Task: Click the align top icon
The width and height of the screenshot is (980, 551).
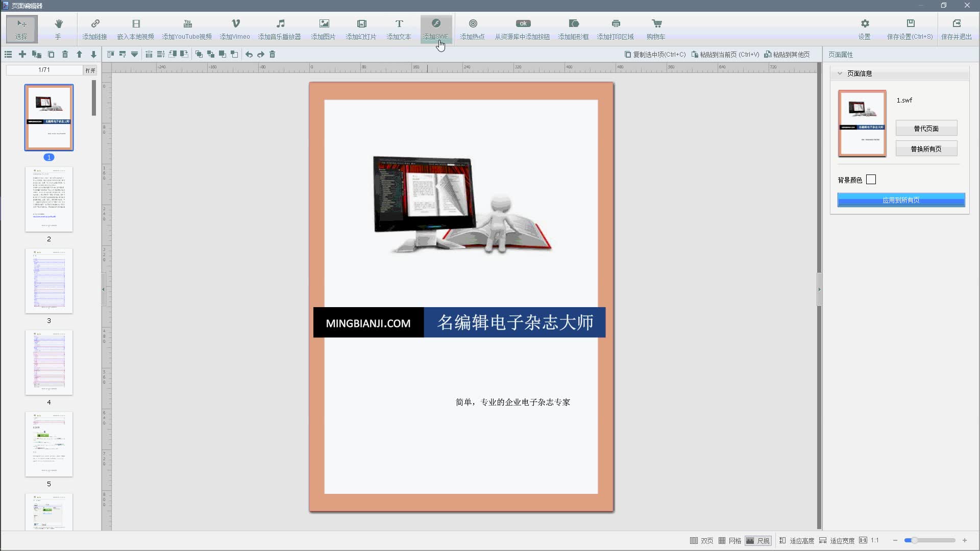Action: [x=111, y=54]
